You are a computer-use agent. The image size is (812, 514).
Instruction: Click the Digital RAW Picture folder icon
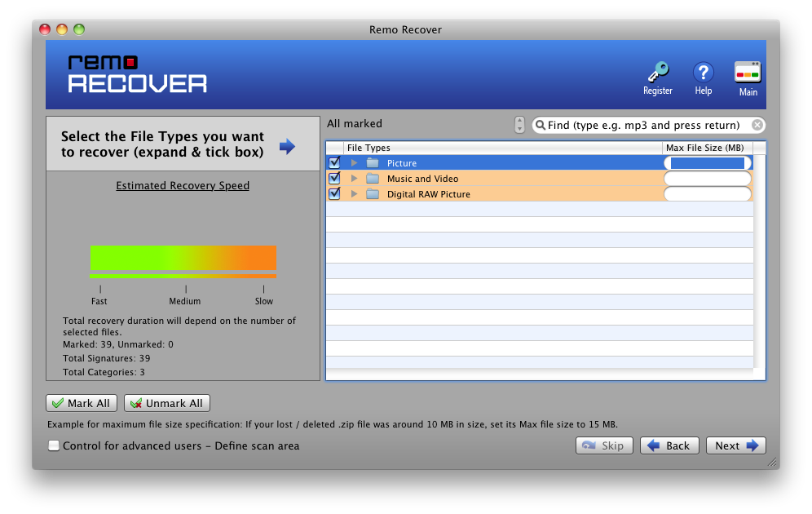click(373, 194)
